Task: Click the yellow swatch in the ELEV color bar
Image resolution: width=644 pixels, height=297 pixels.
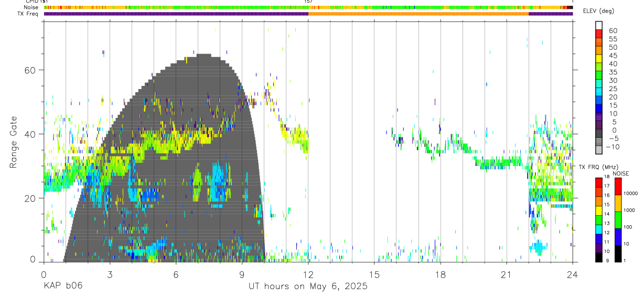Action: click(x=598, y=59)
